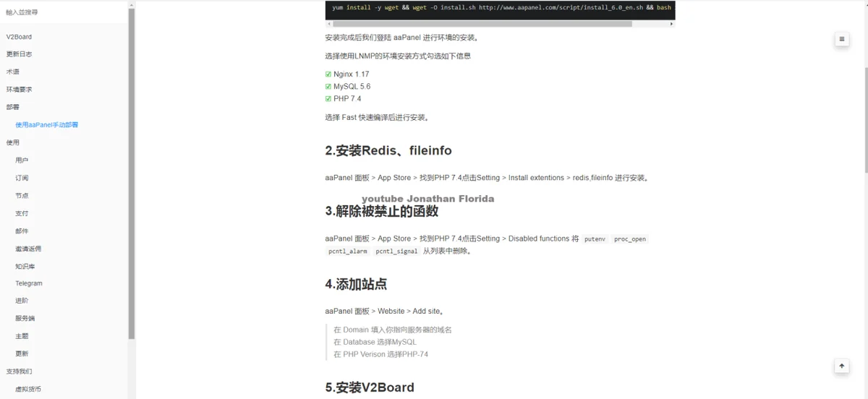Click the 在 PHP Verison 选择PHP-74 line
This screenshot has width=868, height=399.
click(x=380, y=354)
